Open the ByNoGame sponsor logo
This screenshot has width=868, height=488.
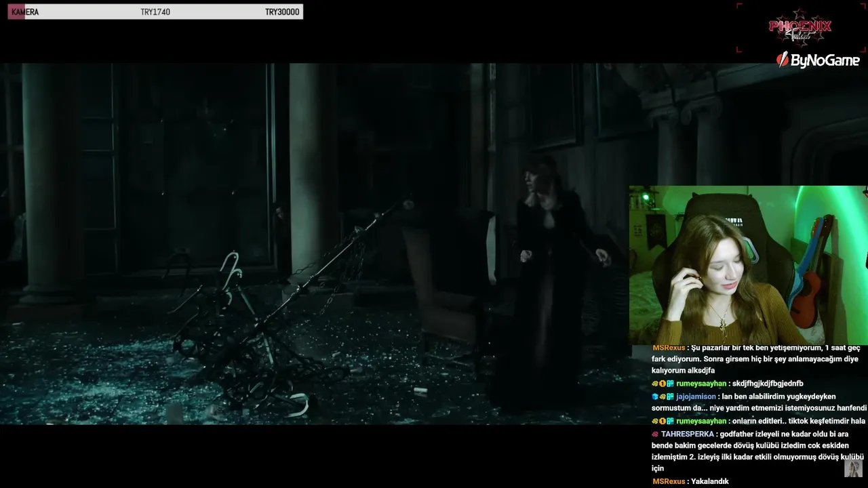point(818,60)
